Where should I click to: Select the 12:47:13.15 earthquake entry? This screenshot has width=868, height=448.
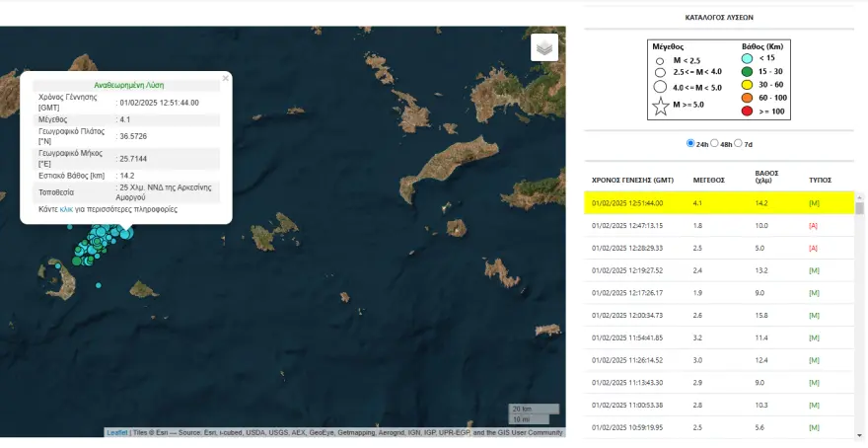point(625,225)
